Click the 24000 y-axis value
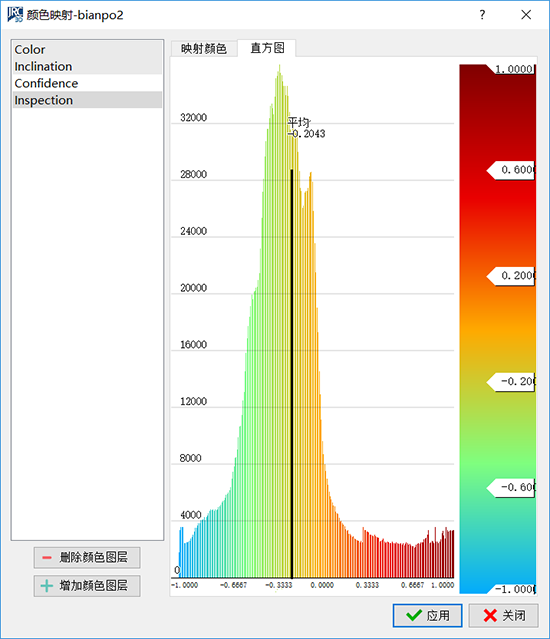The image size is (550, 639). tap(194, 231)
